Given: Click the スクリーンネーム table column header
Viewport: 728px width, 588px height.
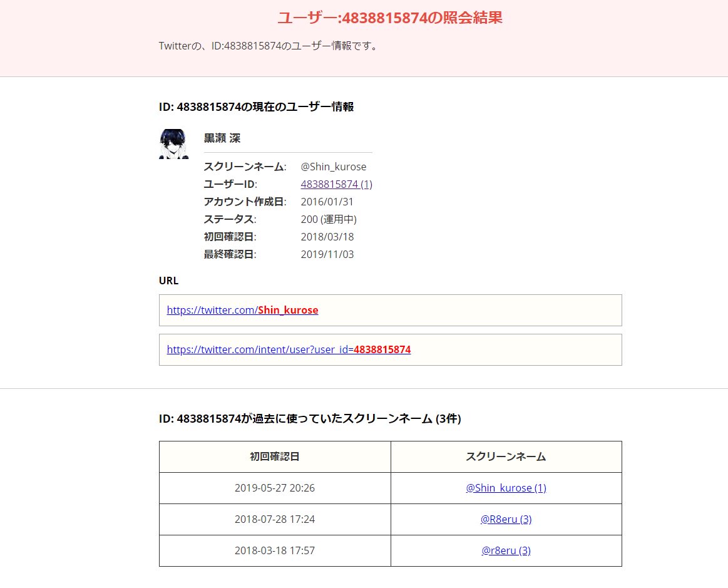Looking at the screenshot, I should tap(506, 456).
